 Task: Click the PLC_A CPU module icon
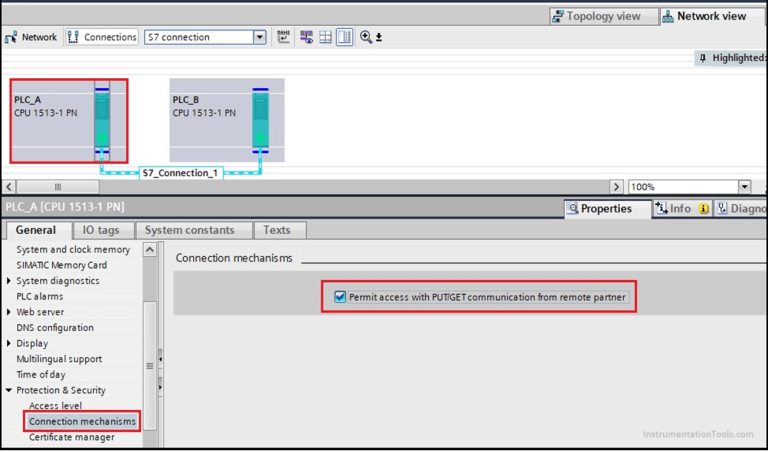(102, 121)
